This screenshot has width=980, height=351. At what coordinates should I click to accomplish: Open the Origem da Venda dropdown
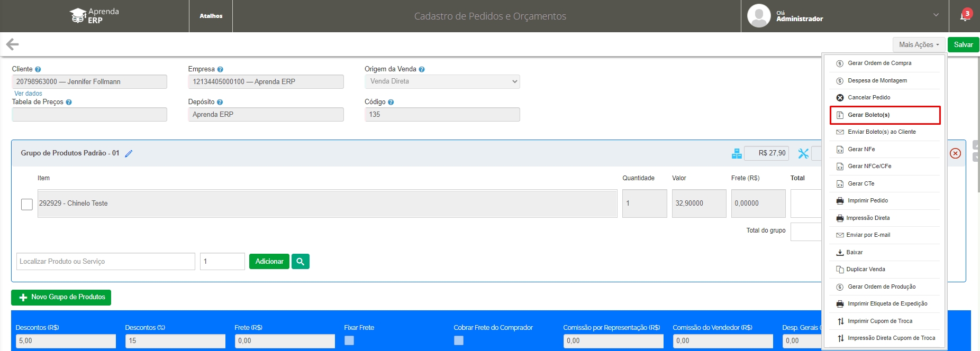point(442,81)
